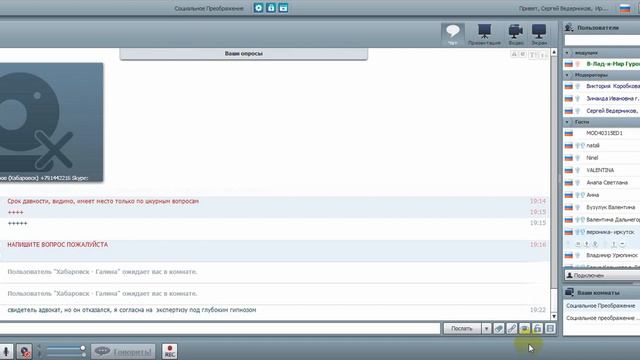Click microphone icon next to VALENTINA
Screen dimensions: 640x360
578,170
